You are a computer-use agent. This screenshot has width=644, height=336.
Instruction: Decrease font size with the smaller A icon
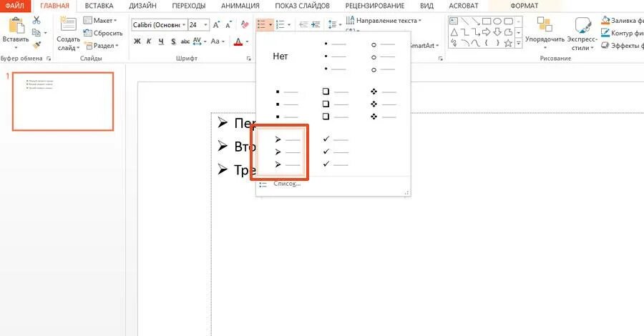point(229,25)
